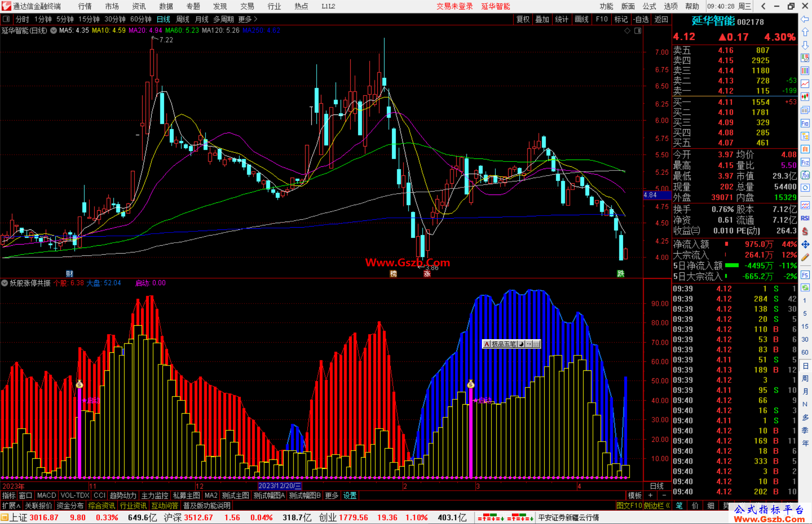Viewport: 812px width, 524px height.
Task: Click the F12 trading sidebar icon
Action: pos(805,162)
